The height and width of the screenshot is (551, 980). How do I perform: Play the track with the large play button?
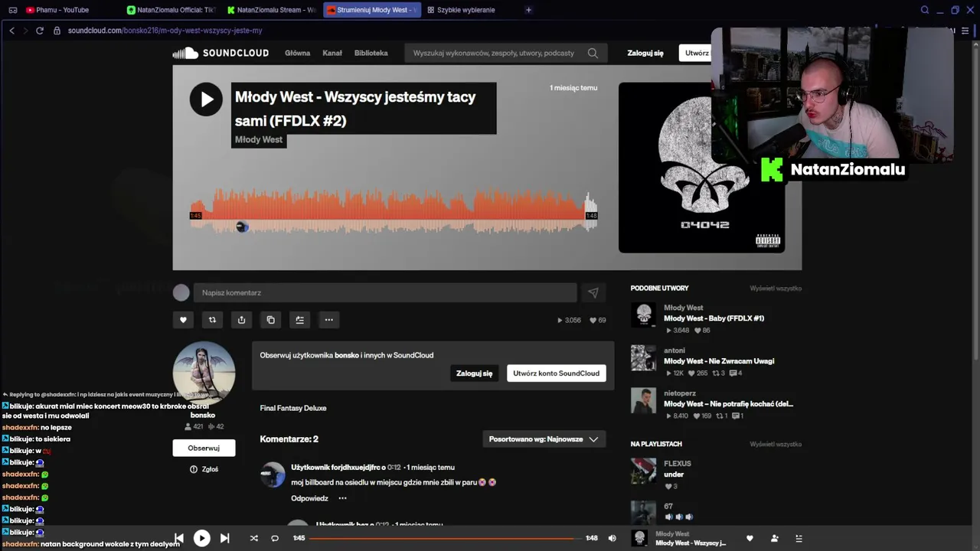click(206, 99)
